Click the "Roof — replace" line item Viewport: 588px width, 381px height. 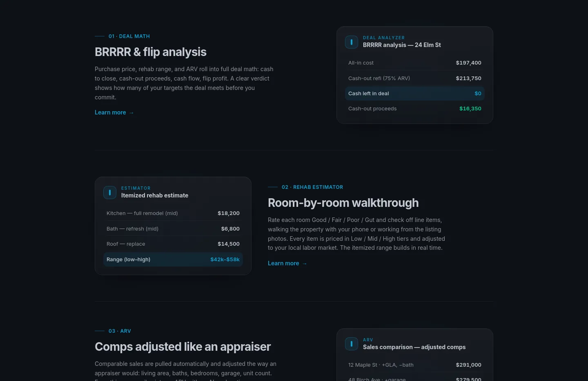coord(126,244)
